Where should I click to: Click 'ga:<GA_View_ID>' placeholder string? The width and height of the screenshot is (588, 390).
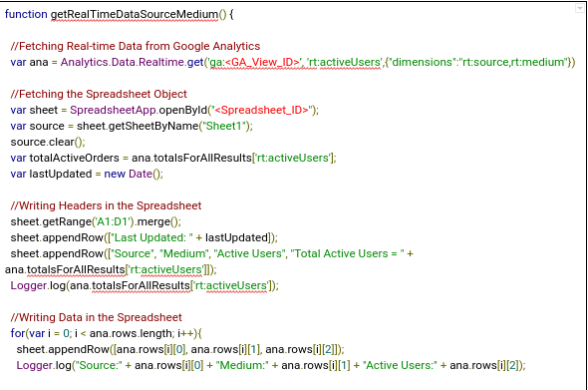pos(254,62)
